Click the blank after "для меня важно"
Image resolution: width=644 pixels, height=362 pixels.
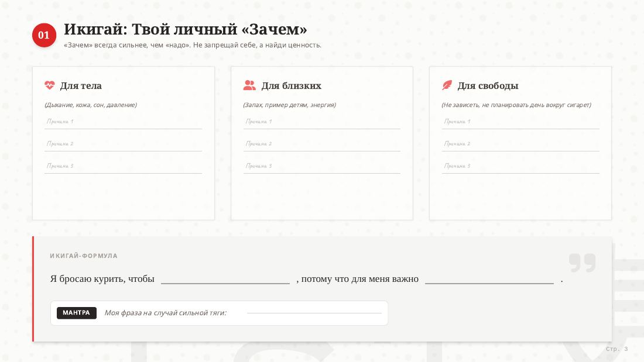pyautogui.click(x=489, y=279)
